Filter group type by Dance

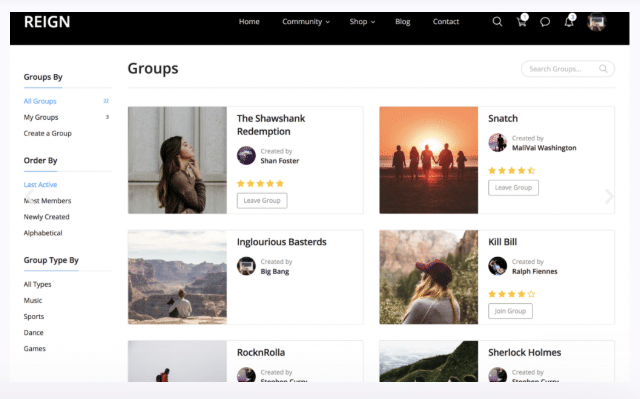[33, 332]
